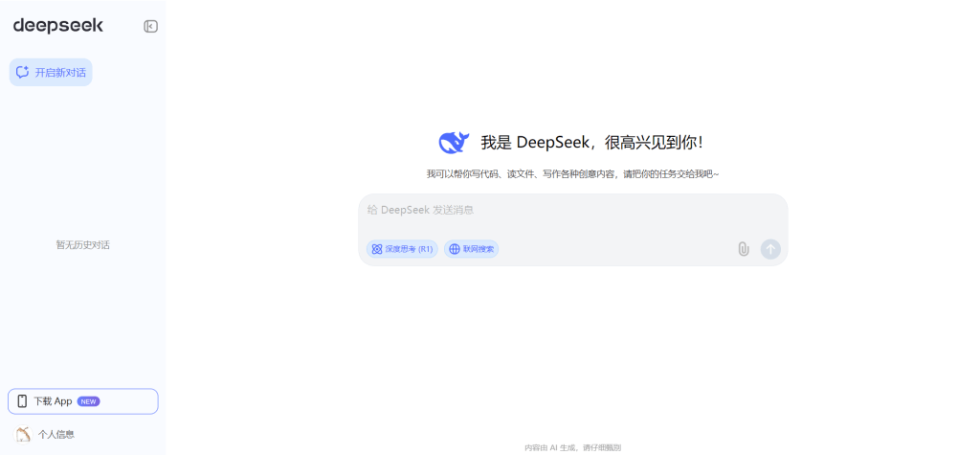The image size is (980, 455).
Task: Select the phone icon beside 下载 App
Action: (x=23, y=401)
